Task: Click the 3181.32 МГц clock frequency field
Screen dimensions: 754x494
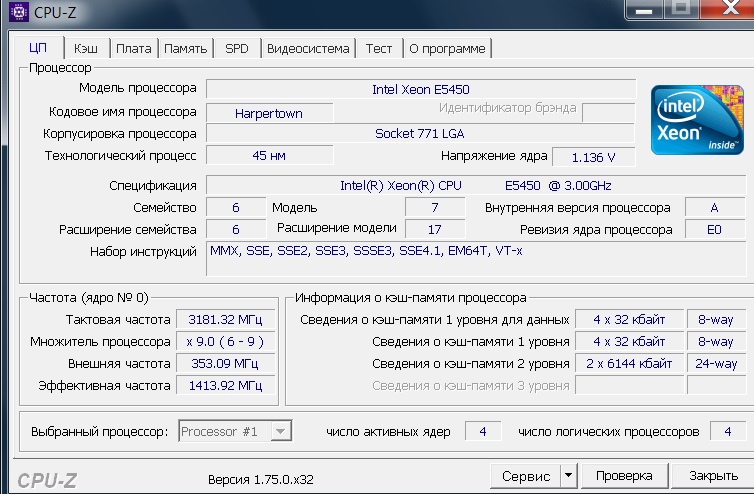Action: click(x=219, y=320)
